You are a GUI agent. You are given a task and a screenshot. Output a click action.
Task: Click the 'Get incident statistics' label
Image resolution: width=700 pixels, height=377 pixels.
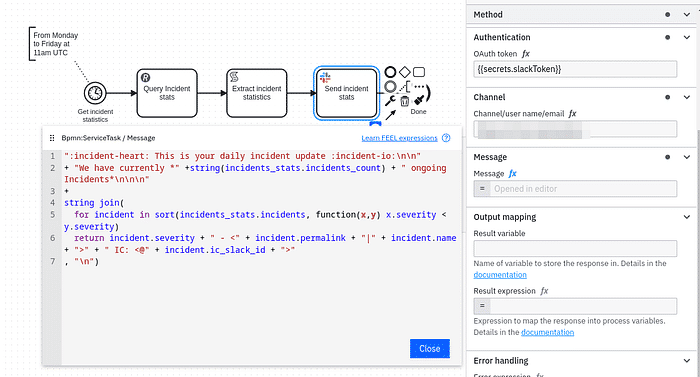[95, 116]
